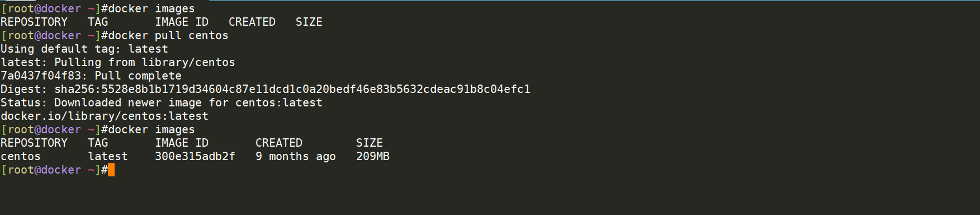
Task: Click the 209MB size value
Action: [373, 156]
